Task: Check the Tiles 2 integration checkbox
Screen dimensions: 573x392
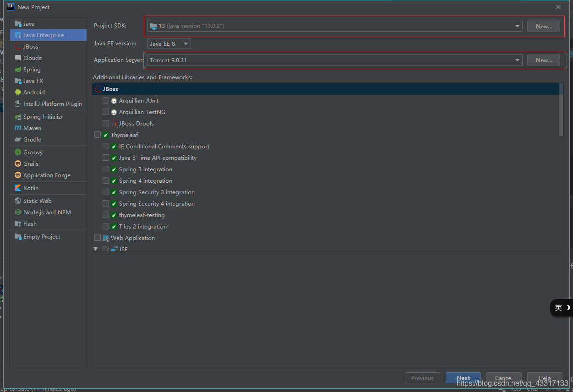Action: pos(106,226)
